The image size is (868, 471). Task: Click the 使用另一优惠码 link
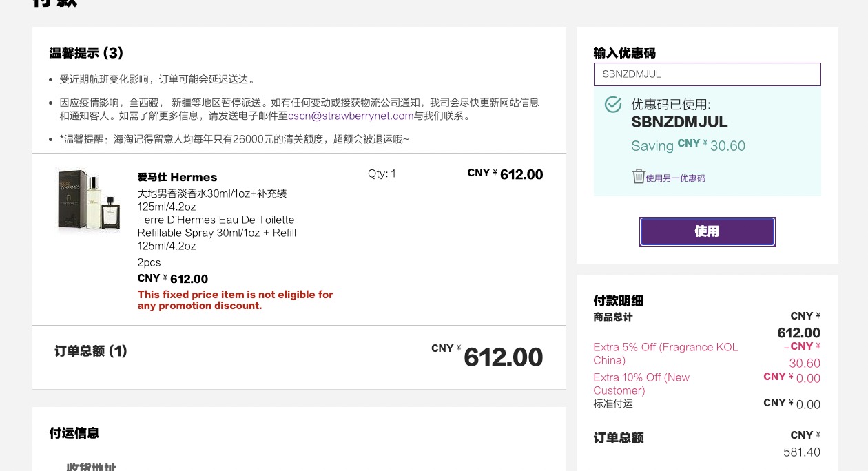click(x=675, y=178)
